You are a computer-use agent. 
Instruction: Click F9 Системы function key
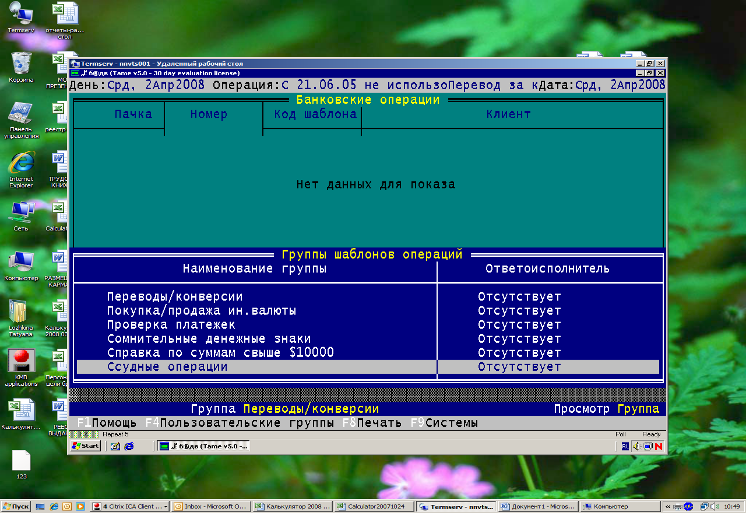coord(444,423)
